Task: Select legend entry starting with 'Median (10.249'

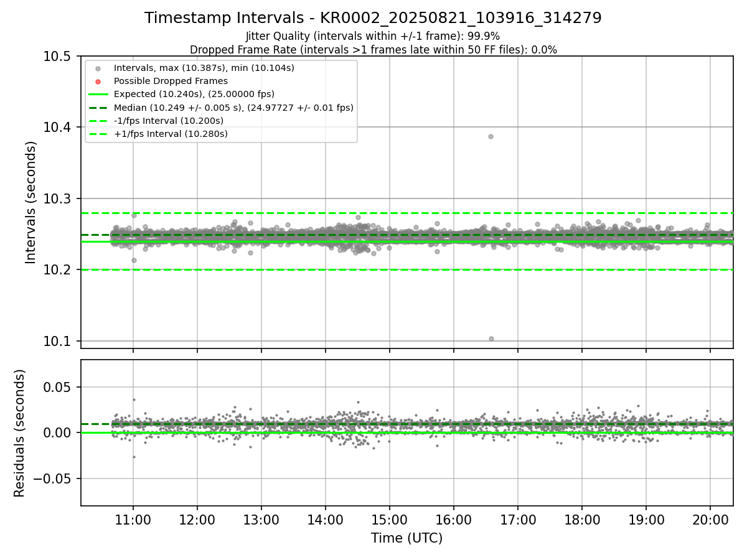Action: click(x=233, y=108)
